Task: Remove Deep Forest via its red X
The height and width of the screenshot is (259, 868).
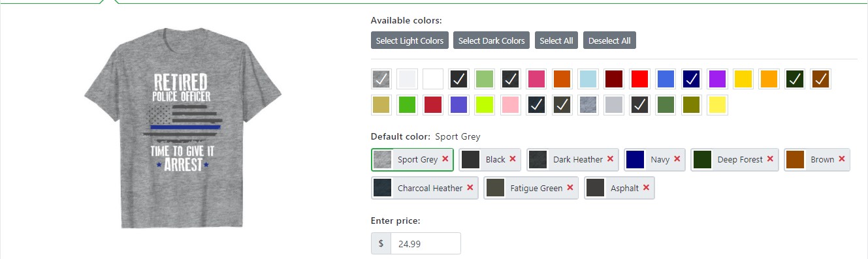Action: coord(770,159)
